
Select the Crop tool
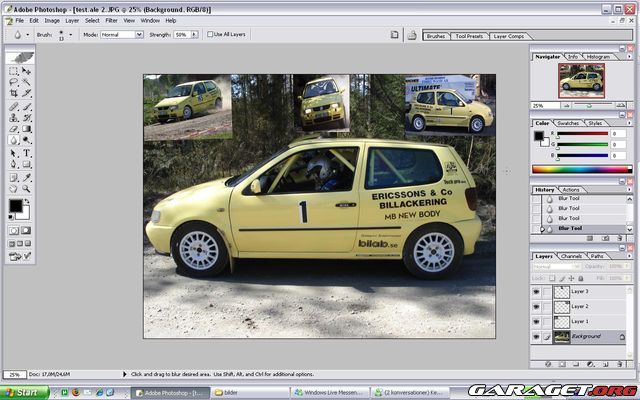point(13,93)
